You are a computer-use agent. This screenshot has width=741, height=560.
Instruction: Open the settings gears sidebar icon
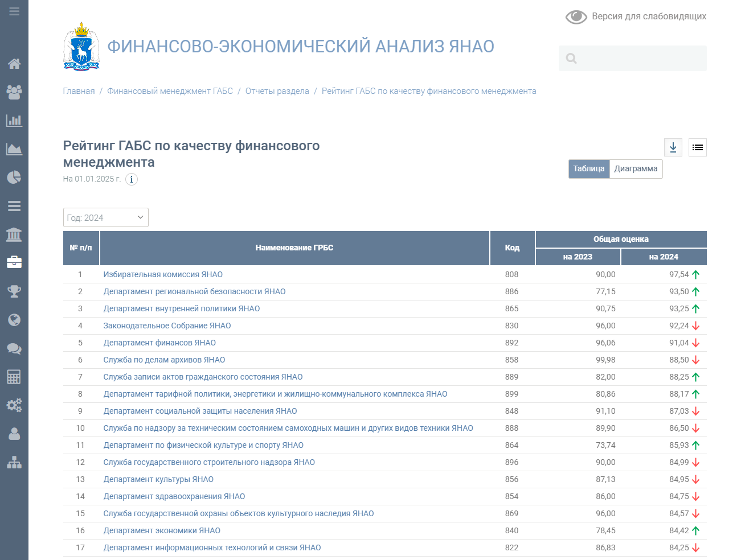[14, 405]
